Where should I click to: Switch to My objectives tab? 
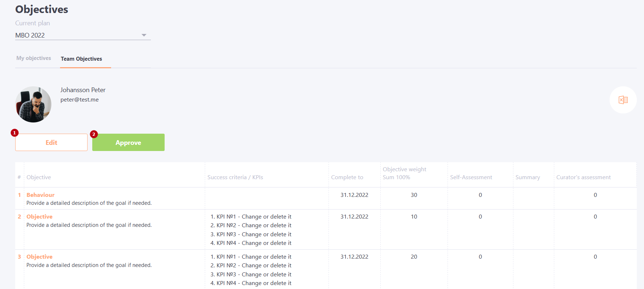(34, 58)
